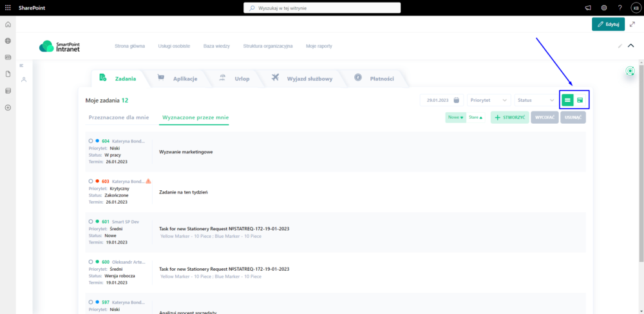Open the calendar date picker icon
This screenshot has width=644, height=314.
pos(456,100)
